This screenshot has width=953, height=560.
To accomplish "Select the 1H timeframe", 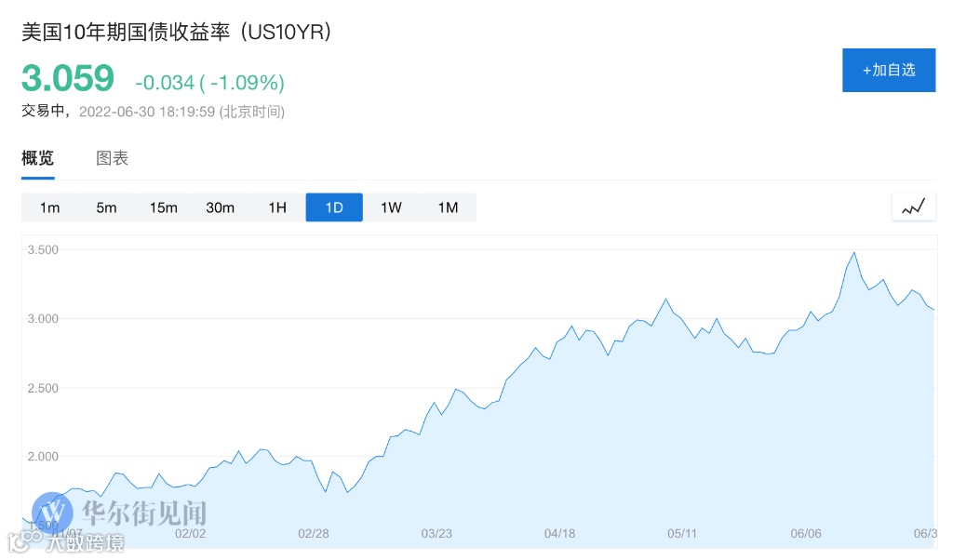I will (x=277, y=207).
